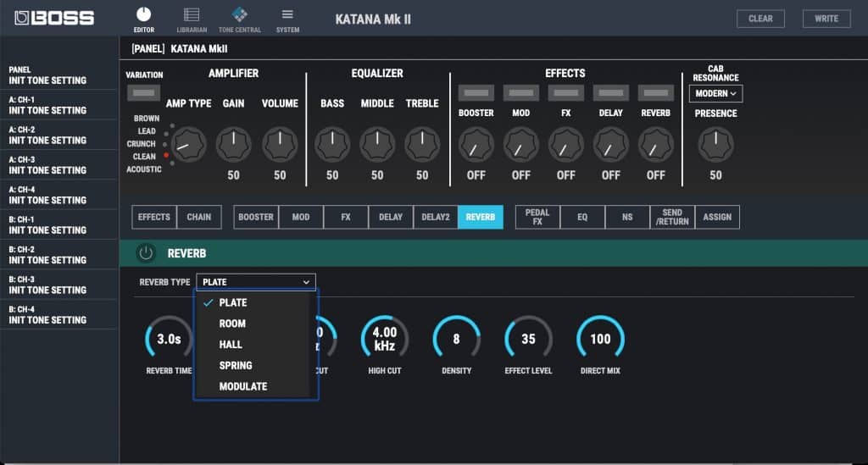Click the Effect Level dial

[528, 339]
